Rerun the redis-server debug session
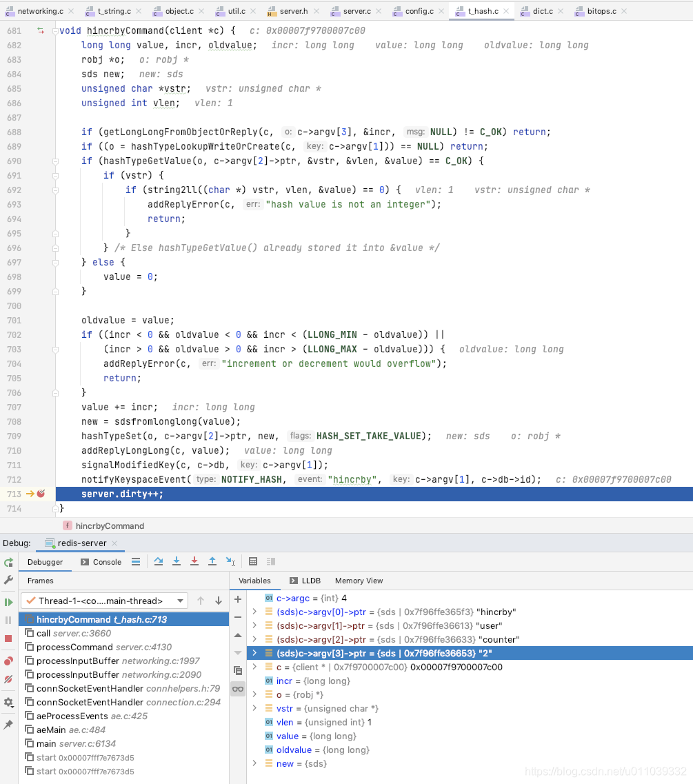The height and width of the screenshot is (784, 693). click(8, 563)
